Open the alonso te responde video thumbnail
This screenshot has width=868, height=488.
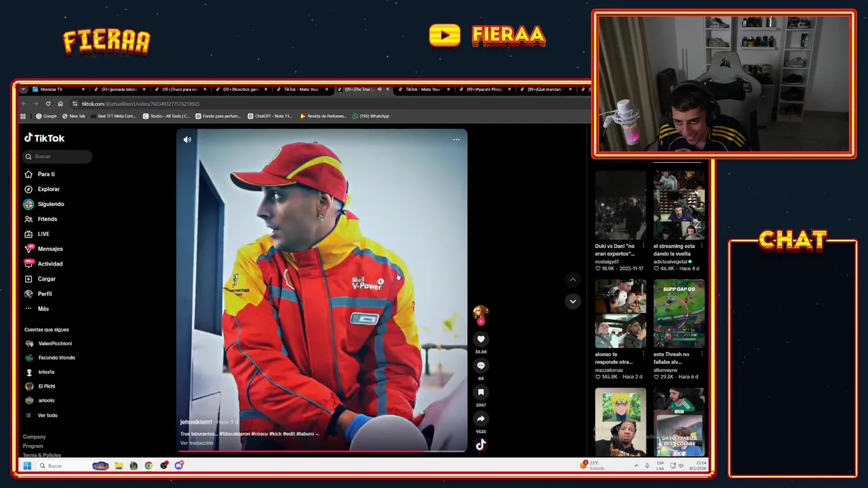point(620,314)
